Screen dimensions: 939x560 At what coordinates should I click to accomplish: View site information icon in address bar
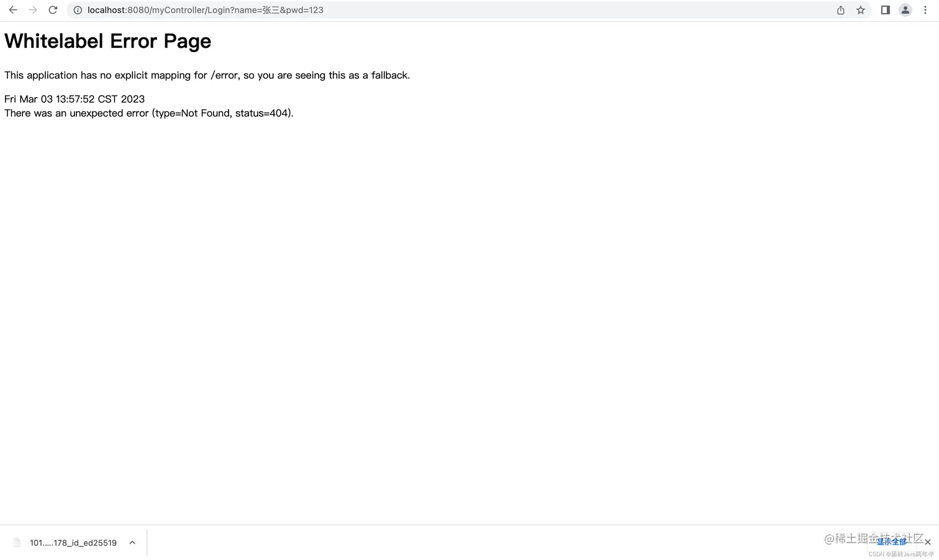pos(78,10)
